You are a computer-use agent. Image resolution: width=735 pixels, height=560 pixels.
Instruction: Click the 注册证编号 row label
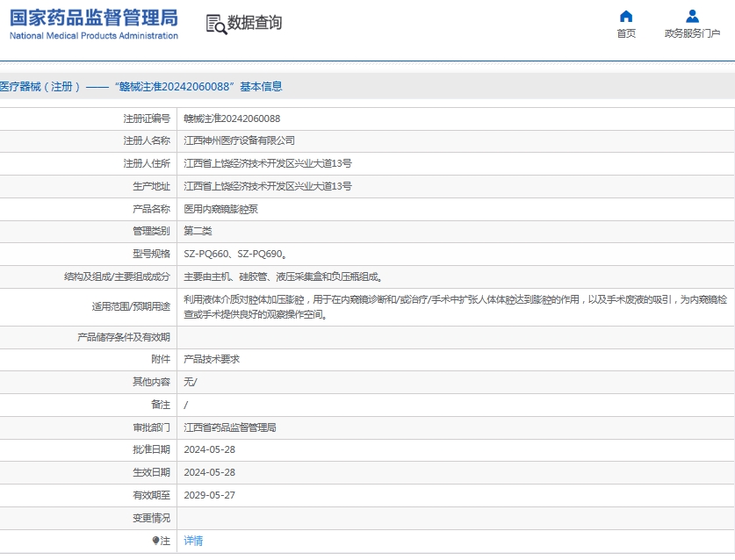point(147,118)
